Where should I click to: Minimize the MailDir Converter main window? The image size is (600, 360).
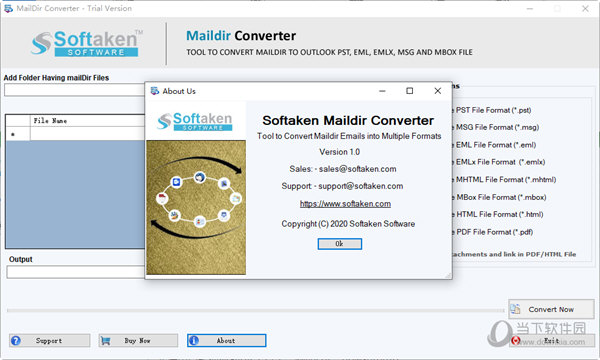(530, 8)
